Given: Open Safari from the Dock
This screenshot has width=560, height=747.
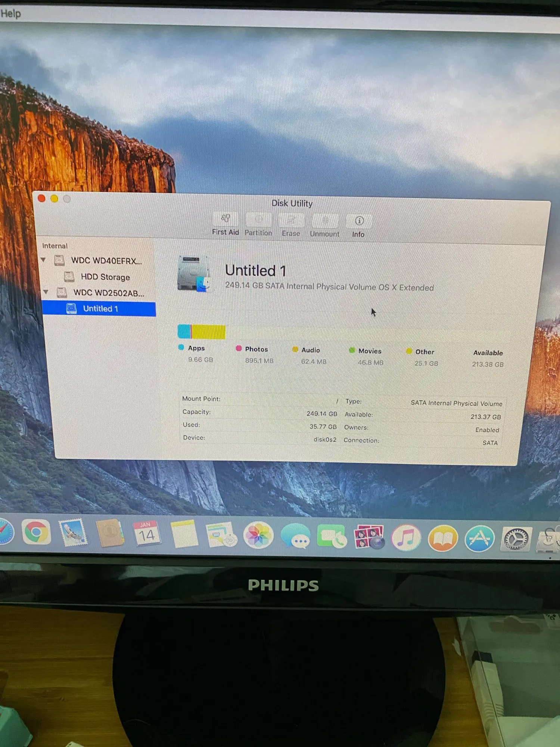Looking at the screenshot, I should (x=4, y=532).
